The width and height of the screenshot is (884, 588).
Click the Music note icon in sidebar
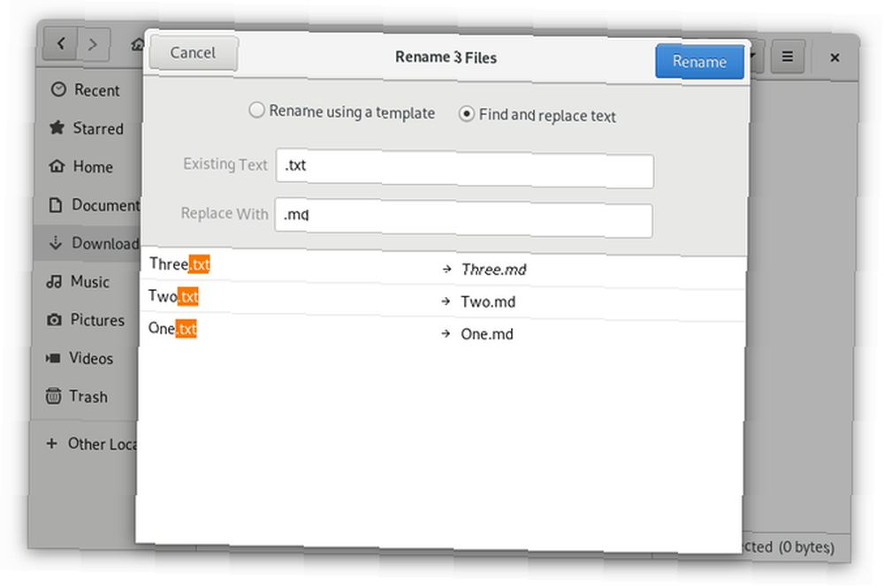coord(54,281)
